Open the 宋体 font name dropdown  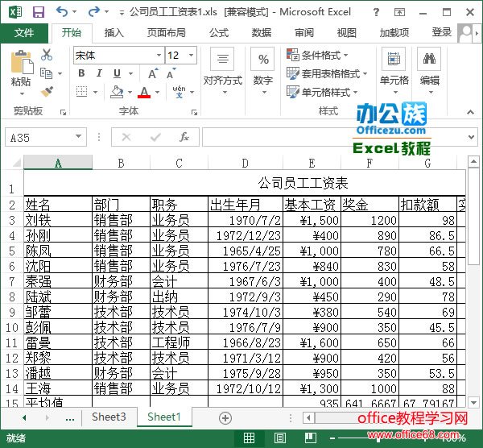159,55
